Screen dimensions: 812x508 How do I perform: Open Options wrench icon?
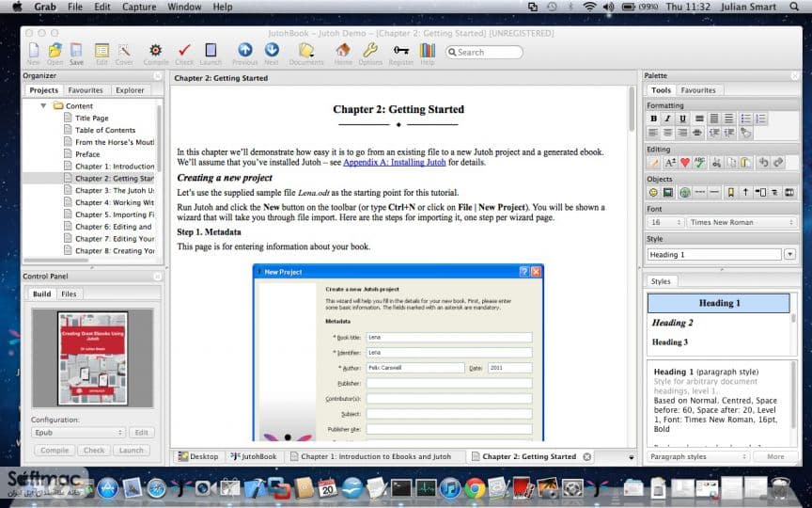[x=369, y=50]
